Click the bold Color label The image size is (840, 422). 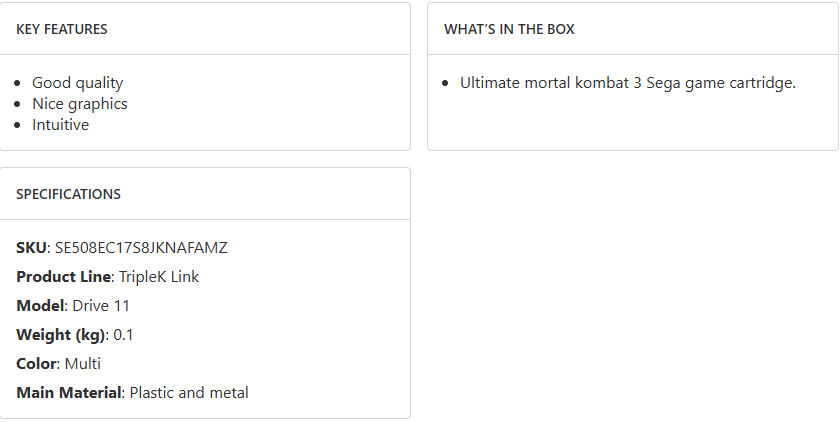pos(36,364)
